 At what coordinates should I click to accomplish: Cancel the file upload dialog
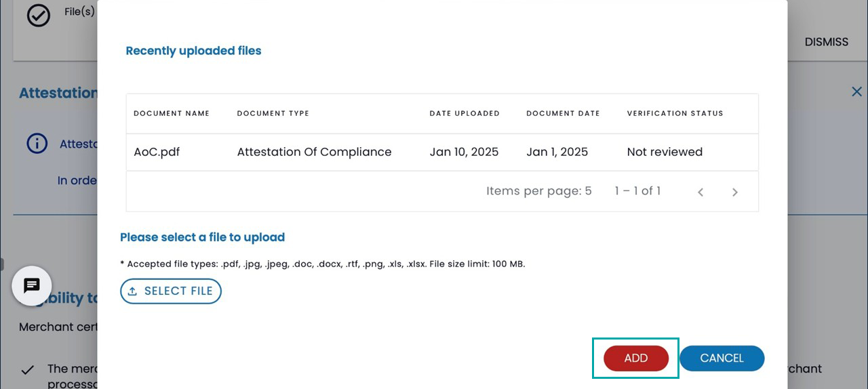(x=722, y=359)
